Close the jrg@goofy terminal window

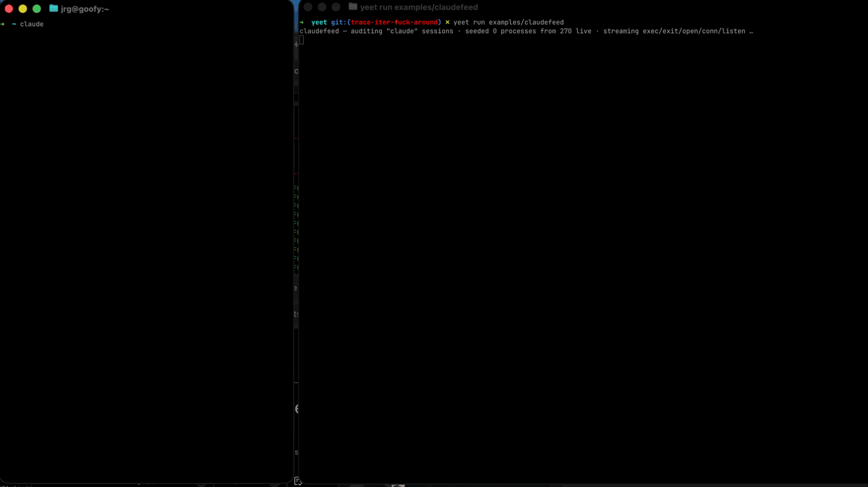pyautogui.click(x=9, y=9)
